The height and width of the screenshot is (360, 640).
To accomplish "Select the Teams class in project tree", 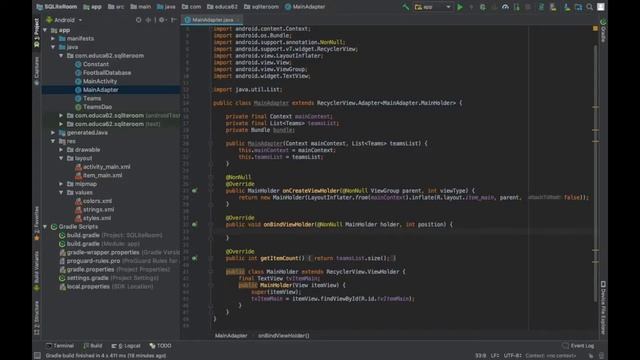I will (x=92, y=99).
